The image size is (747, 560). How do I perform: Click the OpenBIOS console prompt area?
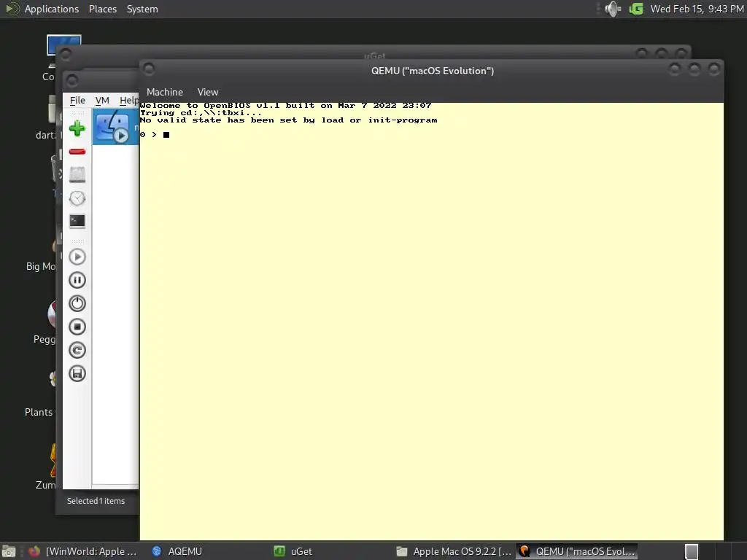point(155,135)
